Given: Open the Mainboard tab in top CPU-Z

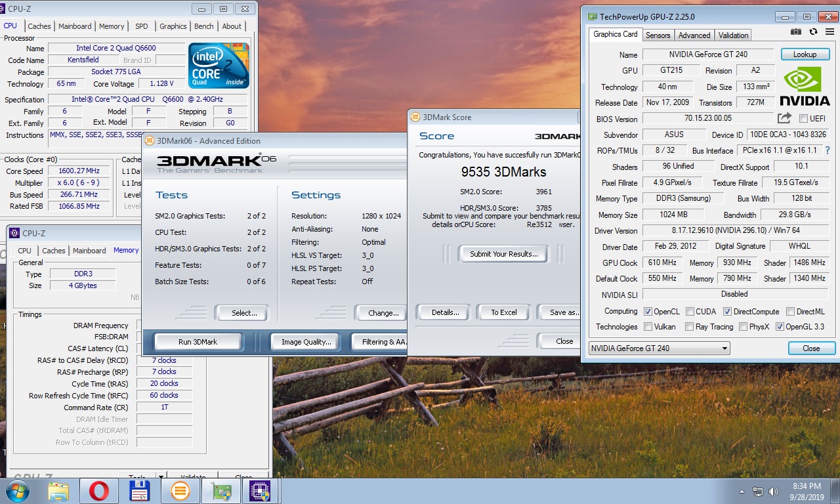Looking at the screenshot, I should click(75, 26).
